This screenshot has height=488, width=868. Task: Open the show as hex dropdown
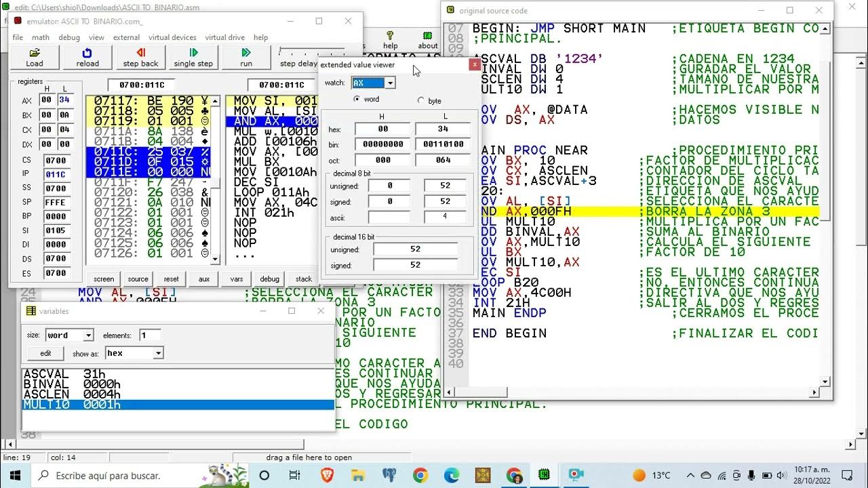tap(158, 353)
